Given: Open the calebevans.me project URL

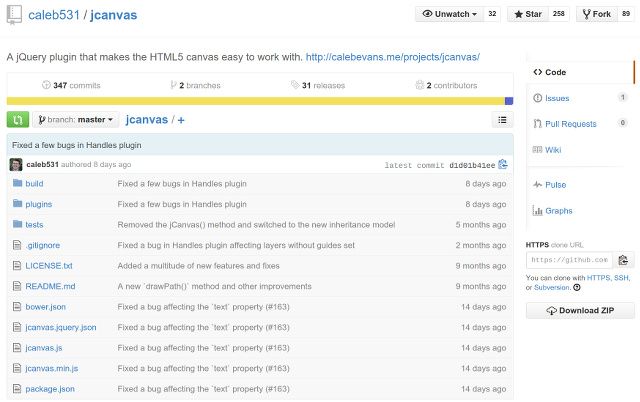Looking at the screenshot, I should pyautogui.click(x=393, y=57).
